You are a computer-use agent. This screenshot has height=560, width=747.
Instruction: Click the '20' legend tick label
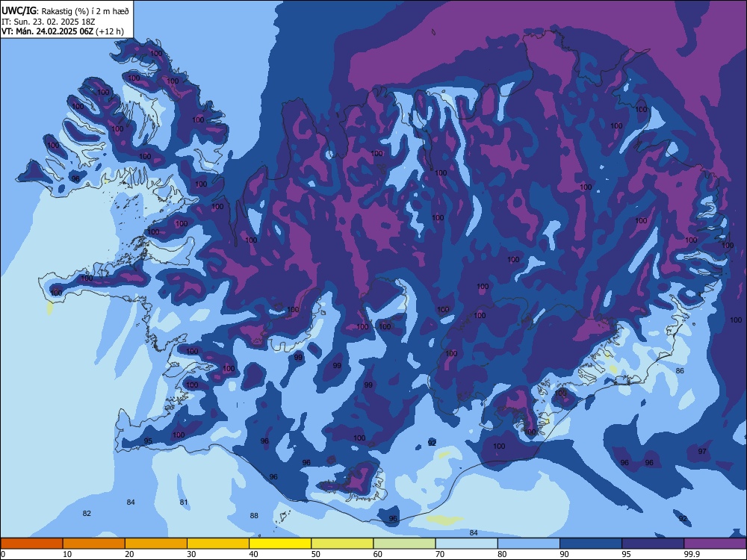pos(129,554)
